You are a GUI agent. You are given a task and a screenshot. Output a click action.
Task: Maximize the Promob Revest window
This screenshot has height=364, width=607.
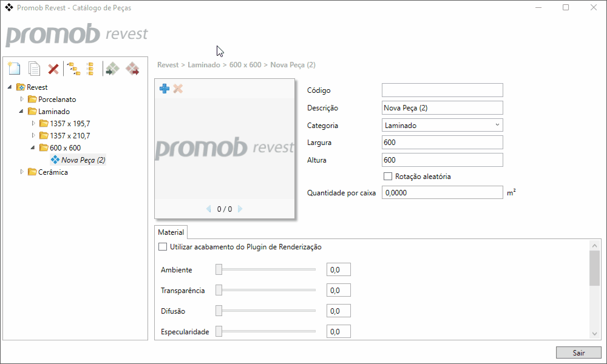pyautogui.click(x=566, y=7)
